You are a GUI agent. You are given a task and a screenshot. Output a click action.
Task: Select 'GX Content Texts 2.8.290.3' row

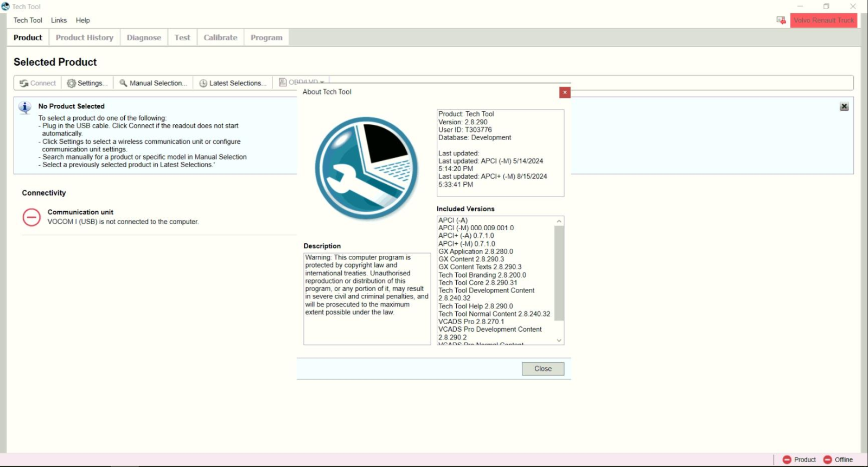tap(480, 267)
